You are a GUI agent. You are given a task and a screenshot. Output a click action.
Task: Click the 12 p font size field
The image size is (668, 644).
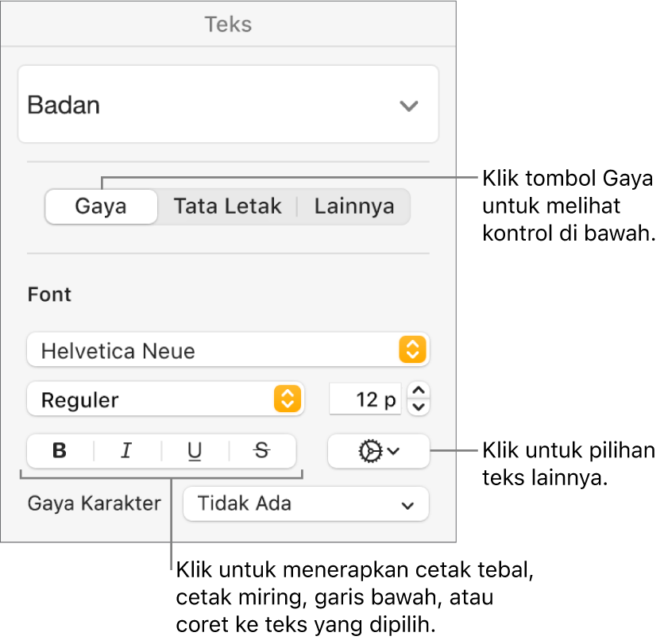365,399
